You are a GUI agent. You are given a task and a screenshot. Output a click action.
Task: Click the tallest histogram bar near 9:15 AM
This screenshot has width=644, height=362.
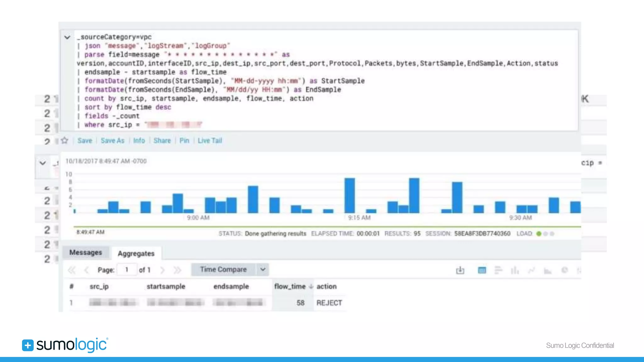pos(349,195)
